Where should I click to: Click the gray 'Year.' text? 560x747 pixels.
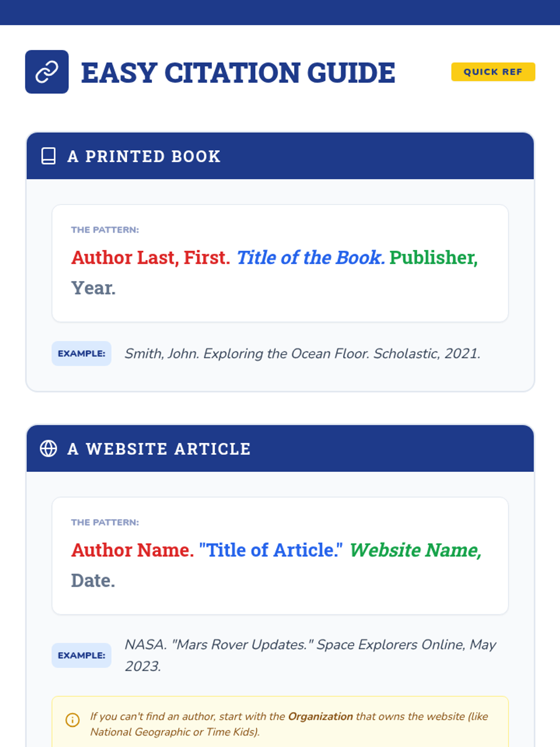pyautogui.click(x=93, y=288)
